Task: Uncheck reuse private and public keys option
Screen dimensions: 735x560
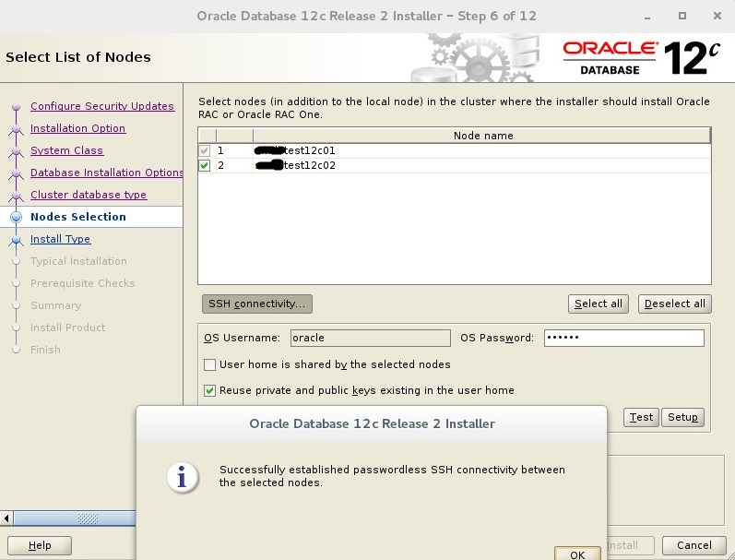Action: [x=209, y=390]
